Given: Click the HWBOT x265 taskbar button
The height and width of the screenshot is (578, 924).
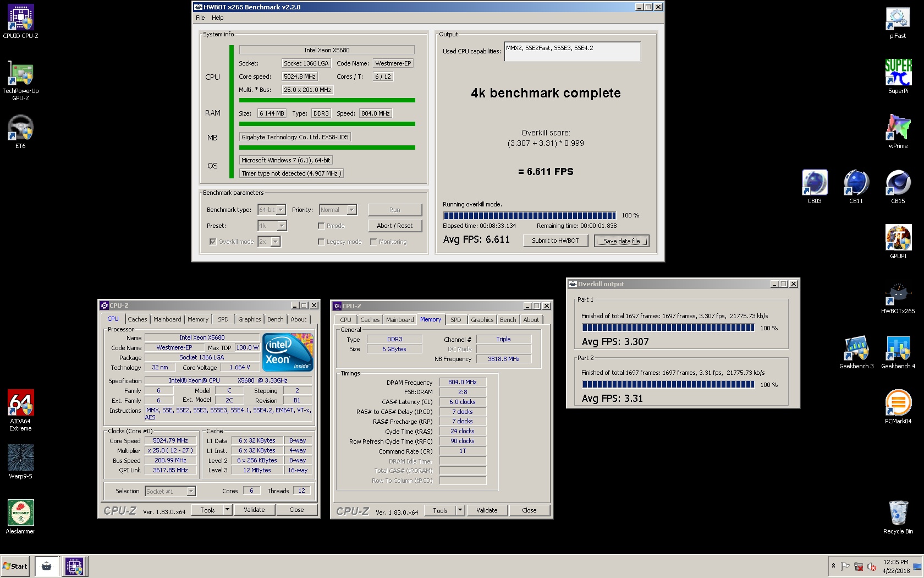Looking at the screenshot, I should pos(47,566).
